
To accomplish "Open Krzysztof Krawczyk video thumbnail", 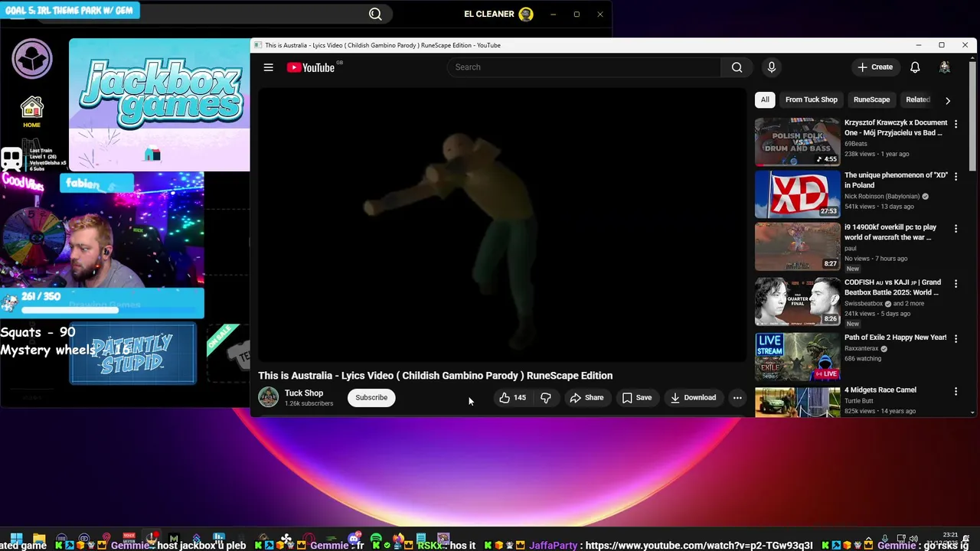I will tap(797, 142).
